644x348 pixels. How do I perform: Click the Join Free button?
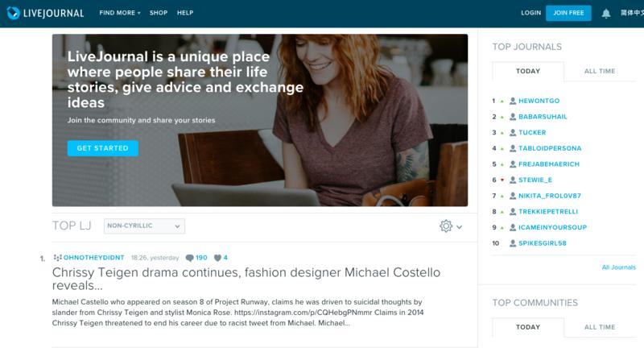pos(568,13)
